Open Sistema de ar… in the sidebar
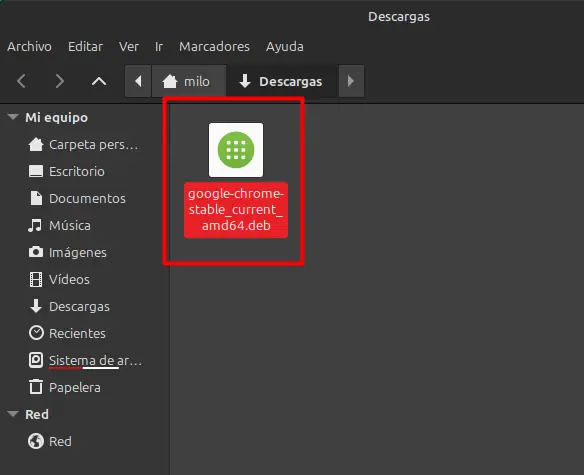The height and width of the screenshot is (475, 584). click(95, 360)
